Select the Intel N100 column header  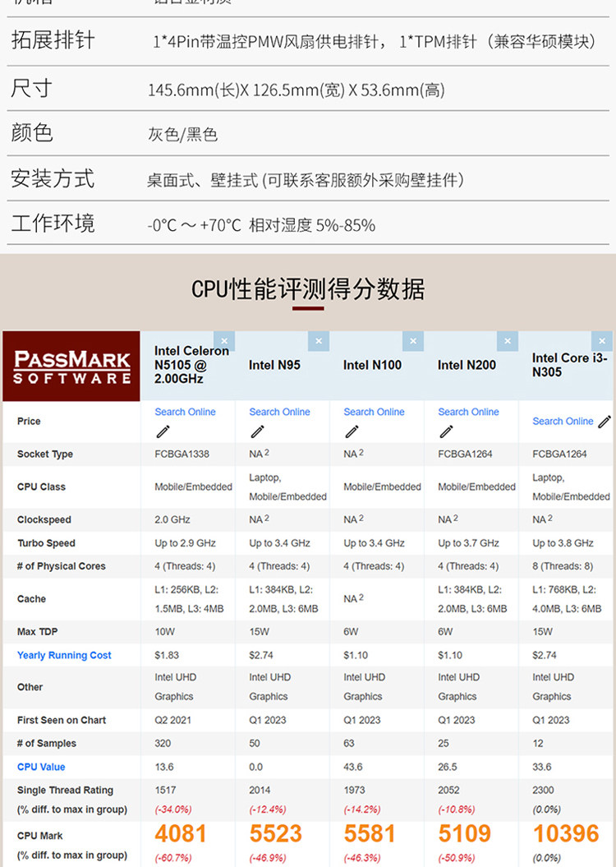click(372, 365)
